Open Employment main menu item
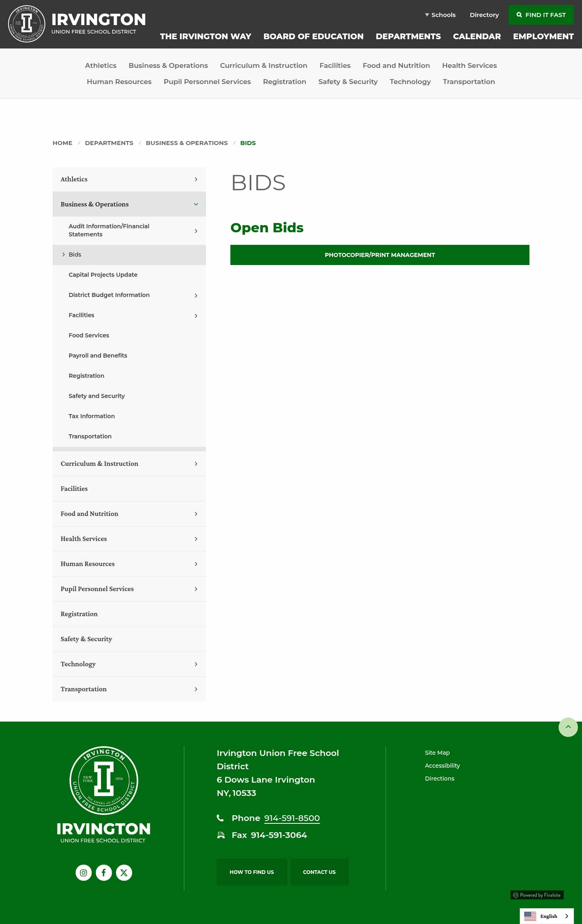Screen dimensions: 582x924 click(543, 36)
